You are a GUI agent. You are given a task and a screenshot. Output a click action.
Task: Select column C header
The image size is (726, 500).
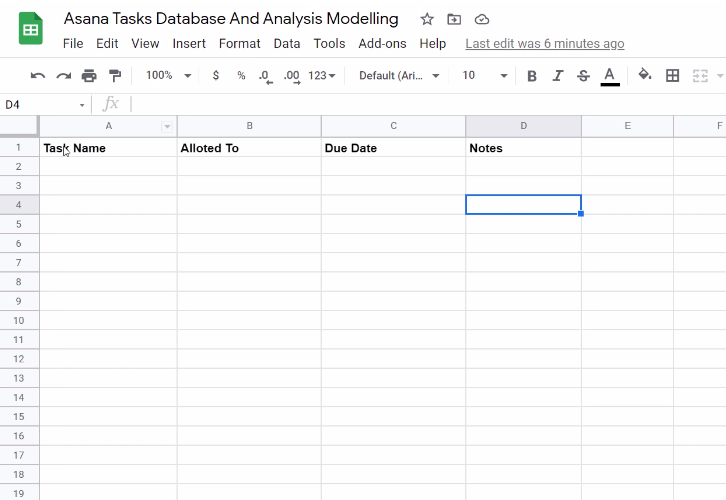click(x=394, y=126)
